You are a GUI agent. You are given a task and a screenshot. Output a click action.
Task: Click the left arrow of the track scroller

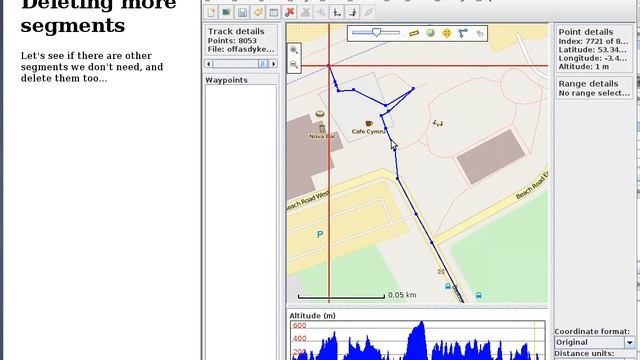[x=209, y=64]
